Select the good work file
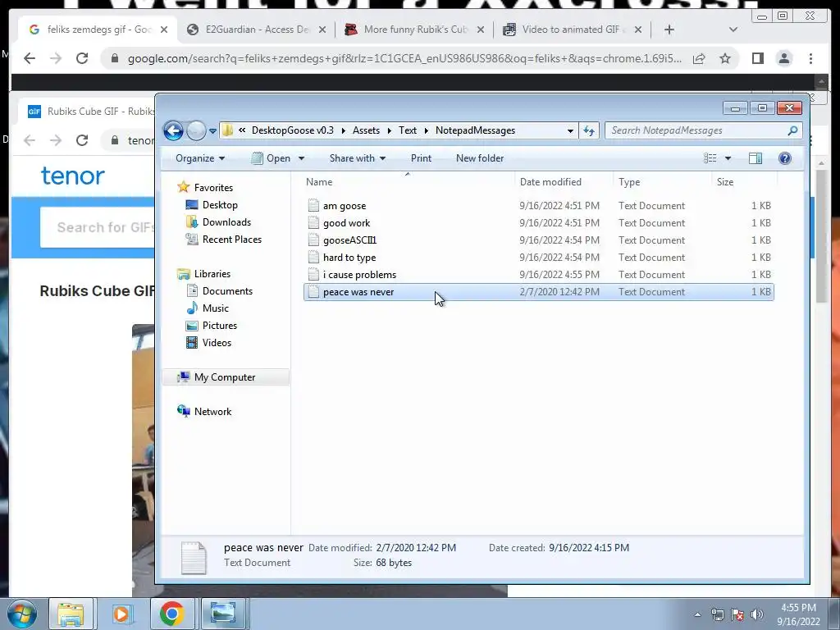This screenshot has height=630, width=840. (x=538, y=223)
